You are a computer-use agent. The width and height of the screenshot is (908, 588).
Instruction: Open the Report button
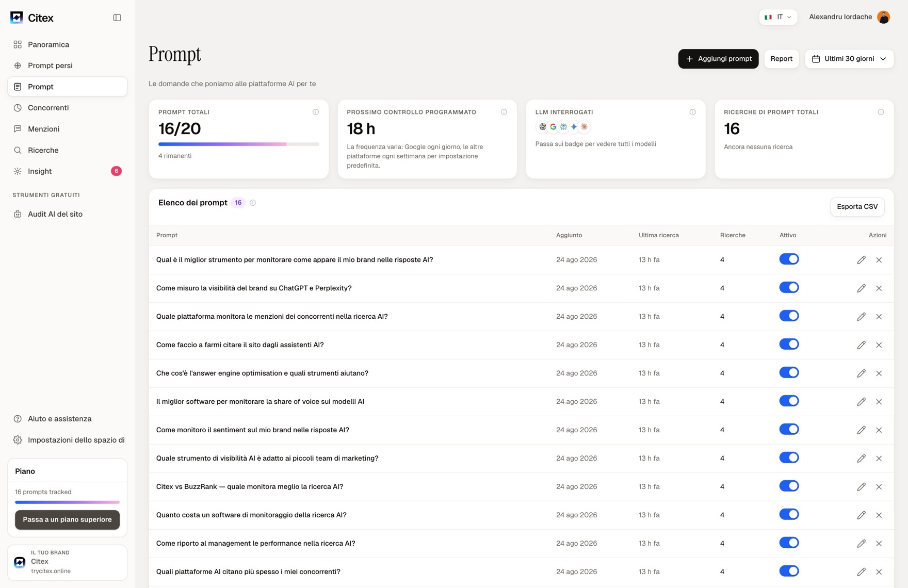(x=781, y=59)
